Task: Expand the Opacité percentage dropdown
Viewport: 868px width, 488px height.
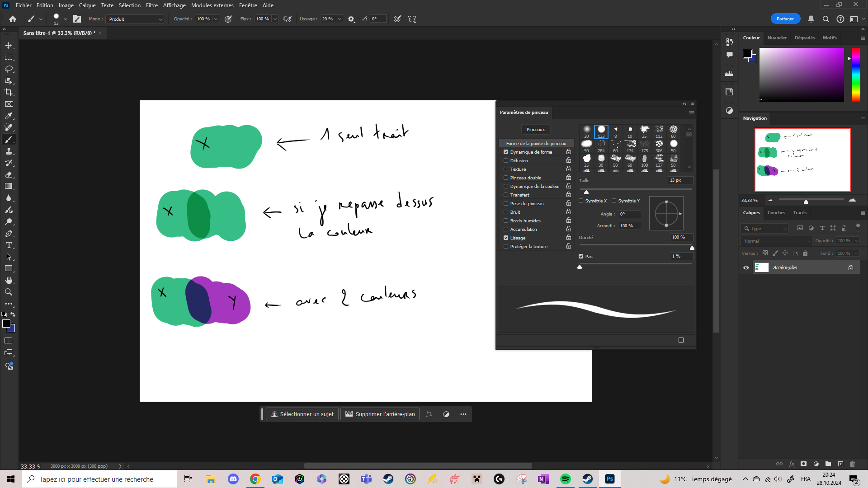Action: tap(216, 19)
